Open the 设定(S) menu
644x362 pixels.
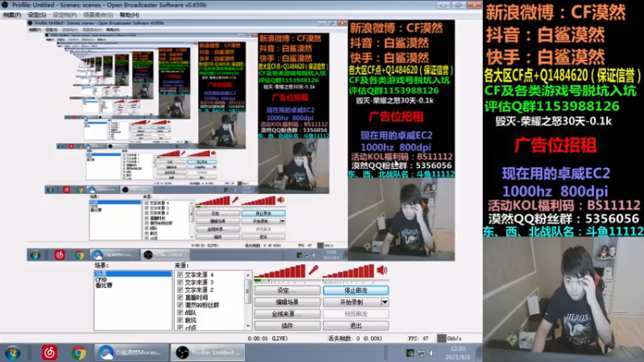coord(37,14)
